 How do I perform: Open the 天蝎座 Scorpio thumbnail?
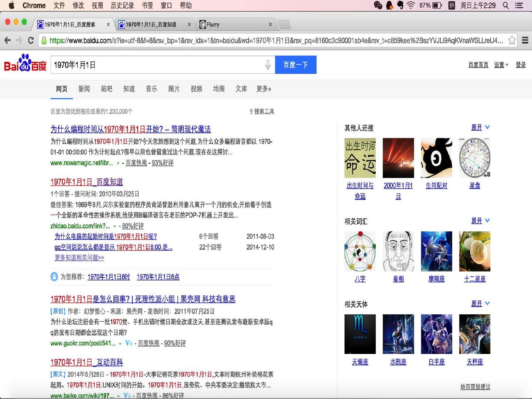coord(360,334)
